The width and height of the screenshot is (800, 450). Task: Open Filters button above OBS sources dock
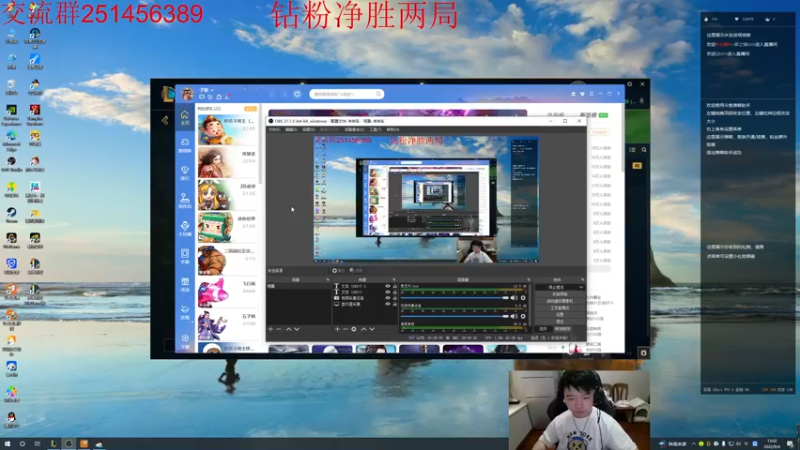point(357,270)
